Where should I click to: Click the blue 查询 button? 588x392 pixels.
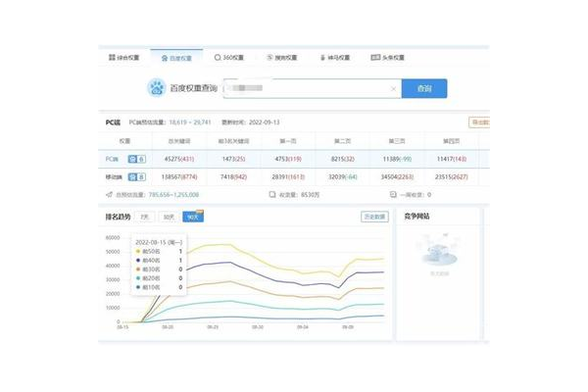[424, 88]
